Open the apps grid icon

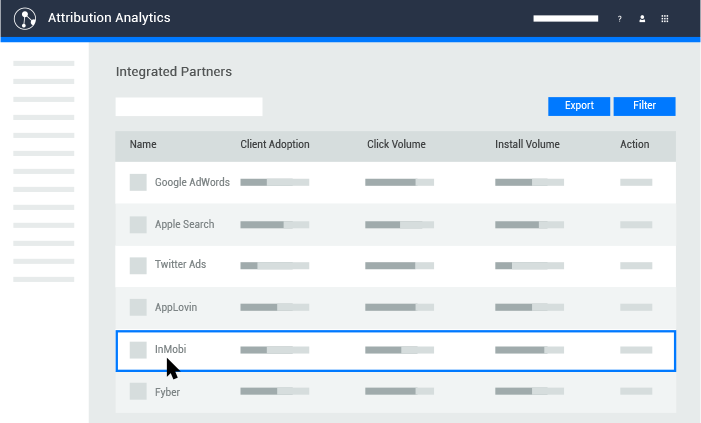click(665, 19)
